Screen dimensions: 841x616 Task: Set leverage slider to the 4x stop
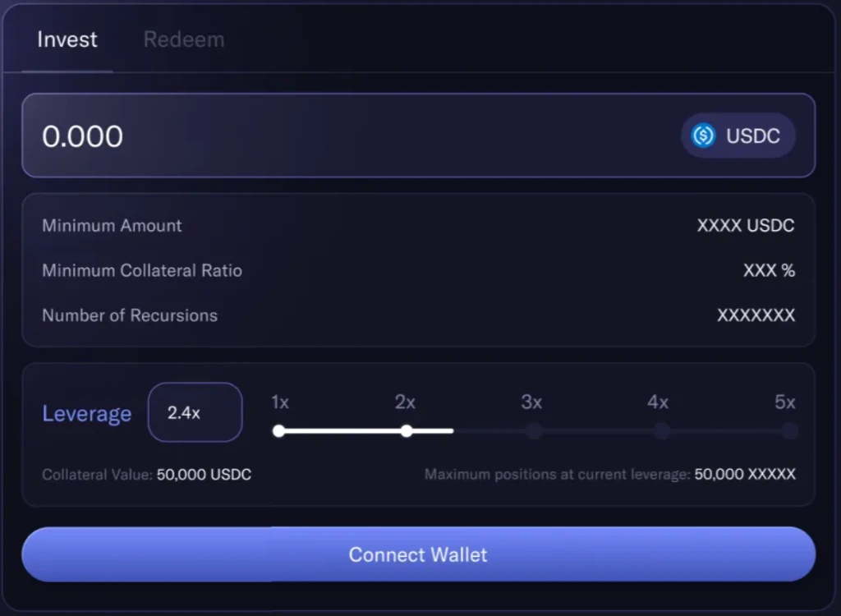pos(662,430)
